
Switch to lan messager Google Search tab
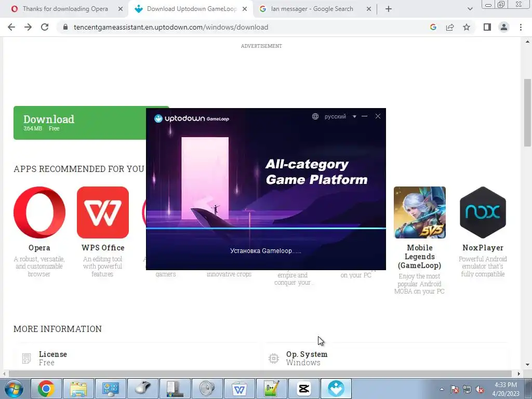(312, 9)
